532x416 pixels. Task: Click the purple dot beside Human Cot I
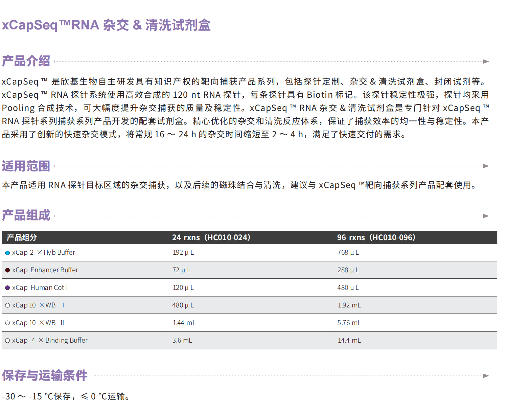tap(7, 288)
